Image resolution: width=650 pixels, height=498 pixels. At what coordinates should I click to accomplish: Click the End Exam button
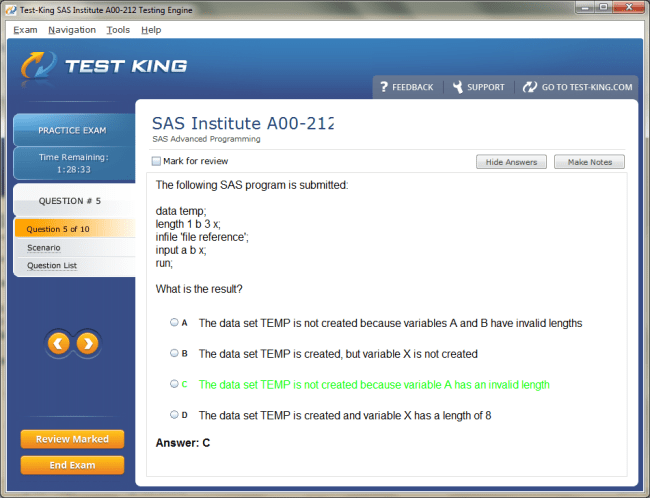pos(72,465)
